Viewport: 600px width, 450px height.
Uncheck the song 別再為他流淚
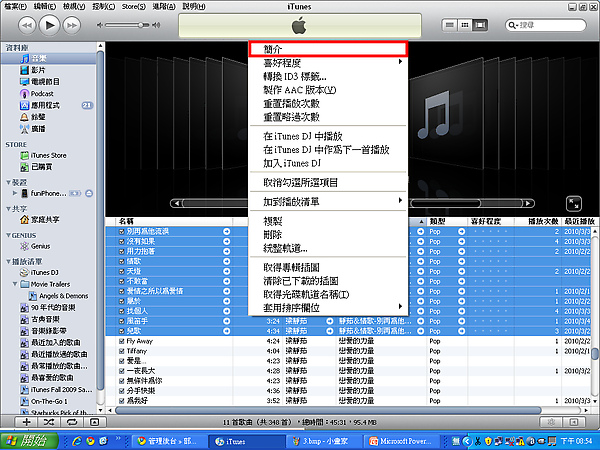(x=122, y=232)
